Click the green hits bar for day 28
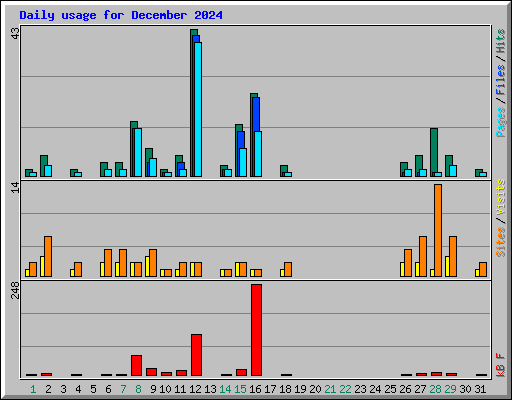 434,151
